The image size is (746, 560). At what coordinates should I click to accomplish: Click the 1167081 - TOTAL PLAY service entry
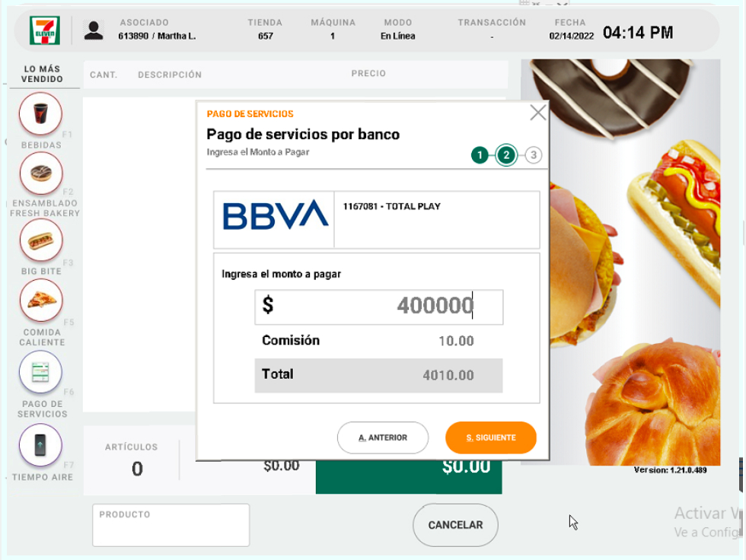point(391,206)
